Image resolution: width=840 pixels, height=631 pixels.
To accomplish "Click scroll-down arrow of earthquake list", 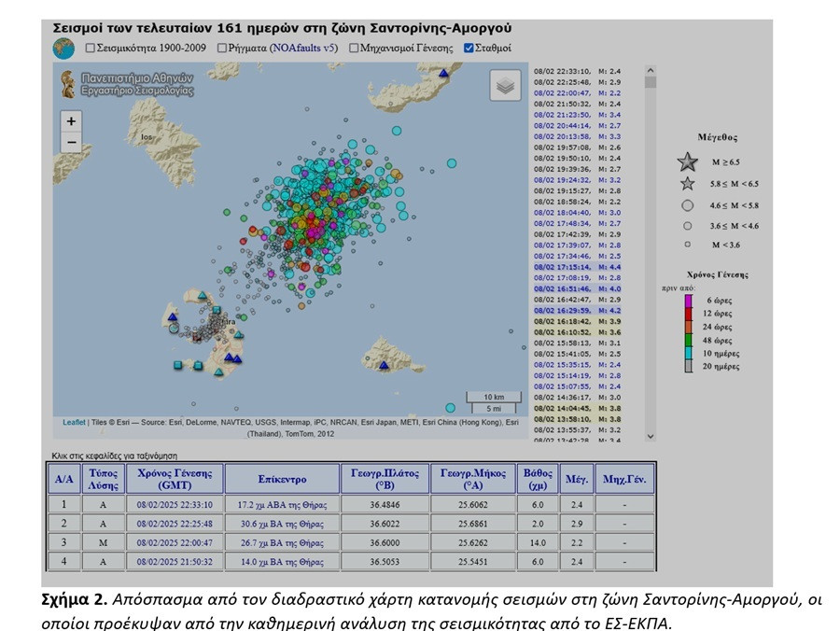I will tap(651, 437).
